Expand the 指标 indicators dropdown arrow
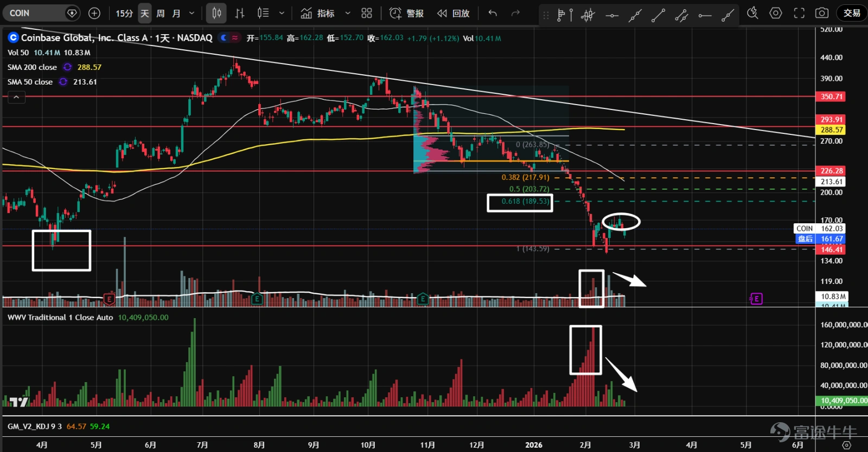The image size is (868, 452). [x=348, y=13]
